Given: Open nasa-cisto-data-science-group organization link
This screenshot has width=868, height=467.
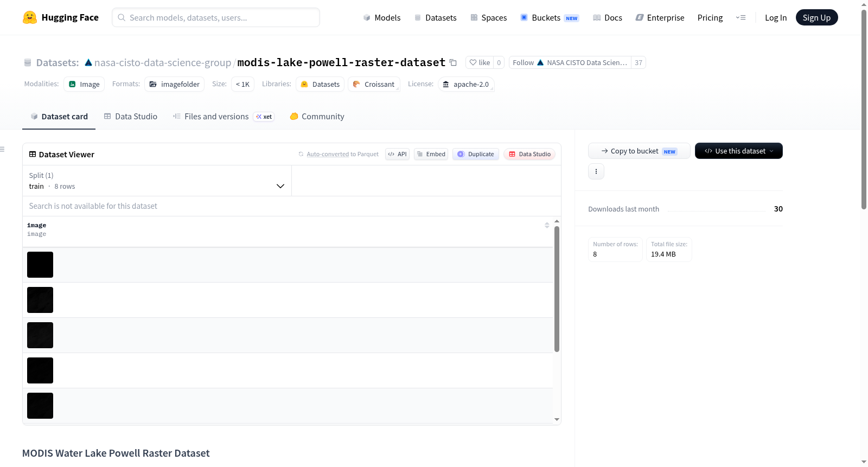Looking at the screenshot, I should point(163,62).
